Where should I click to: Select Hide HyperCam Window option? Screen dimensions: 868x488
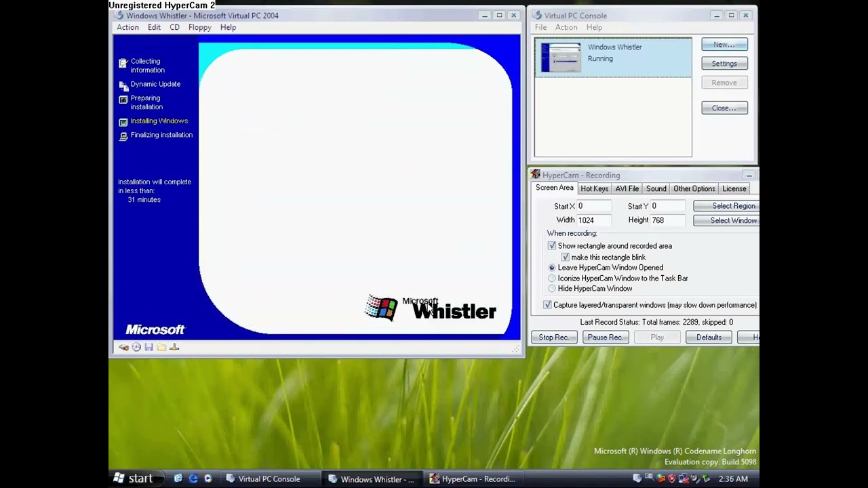tap(552, 289)
